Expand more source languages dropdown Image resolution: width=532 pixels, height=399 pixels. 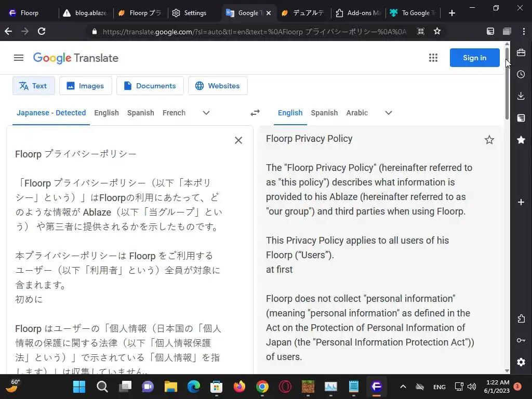(206, 113)
